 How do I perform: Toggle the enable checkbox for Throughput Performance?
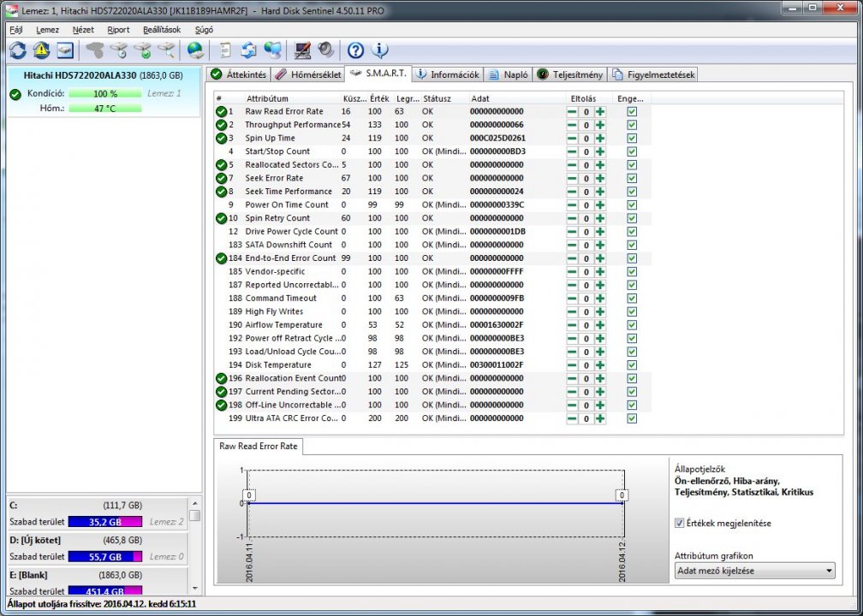pyautogui.click(x=632, y=125)
